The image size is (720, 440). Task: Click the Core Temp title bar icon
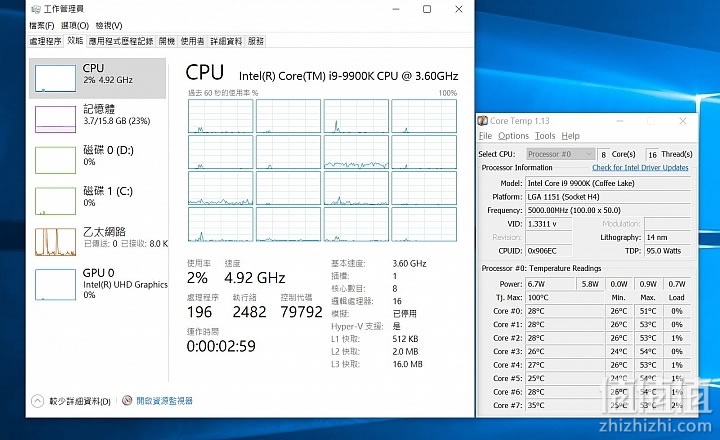[483, 121]
